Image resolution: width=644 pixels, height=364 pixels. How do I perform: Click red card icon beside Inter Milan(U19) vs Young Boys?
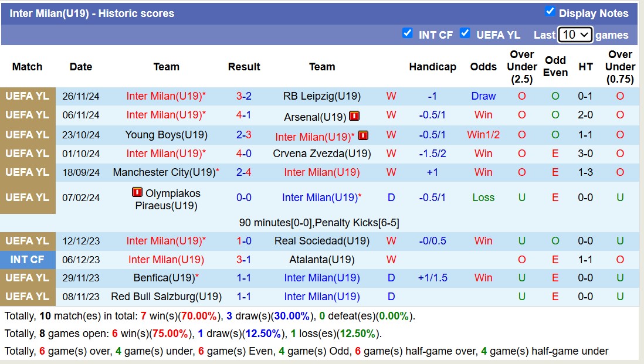click(363, 135)
